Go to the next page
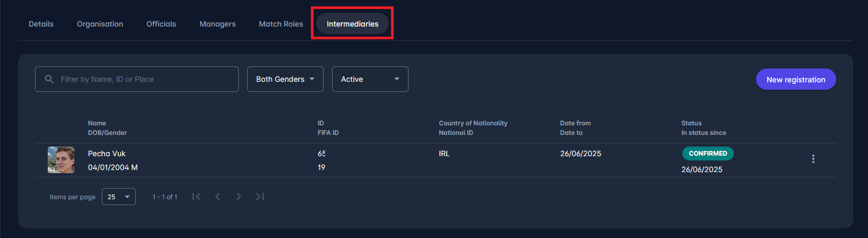The width and height of the screenshot is (868, 238). pyautogui.click(x=239, y=197)
